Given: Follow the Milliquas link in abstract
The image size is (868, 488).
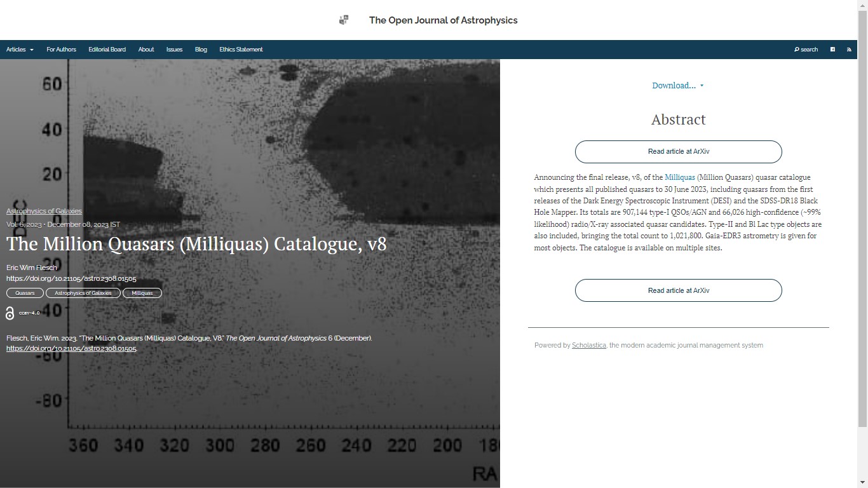Looking at the screenshot, I should pos(679,177).
